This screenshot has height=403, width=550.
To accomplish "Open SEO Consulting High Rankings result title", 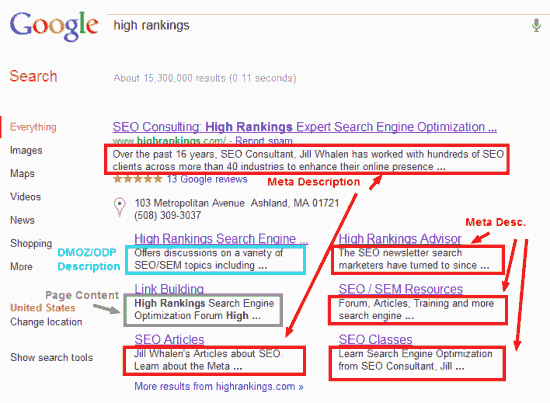I will point(304,127).
